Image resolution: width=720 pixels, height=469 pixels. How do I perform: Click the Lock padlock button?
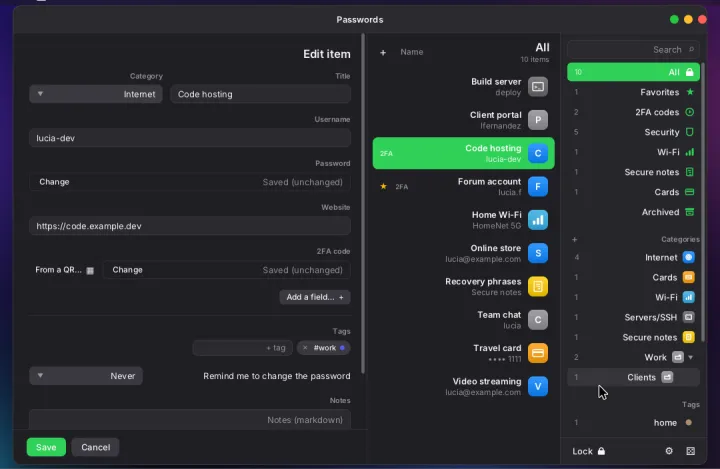click(589, 451)
